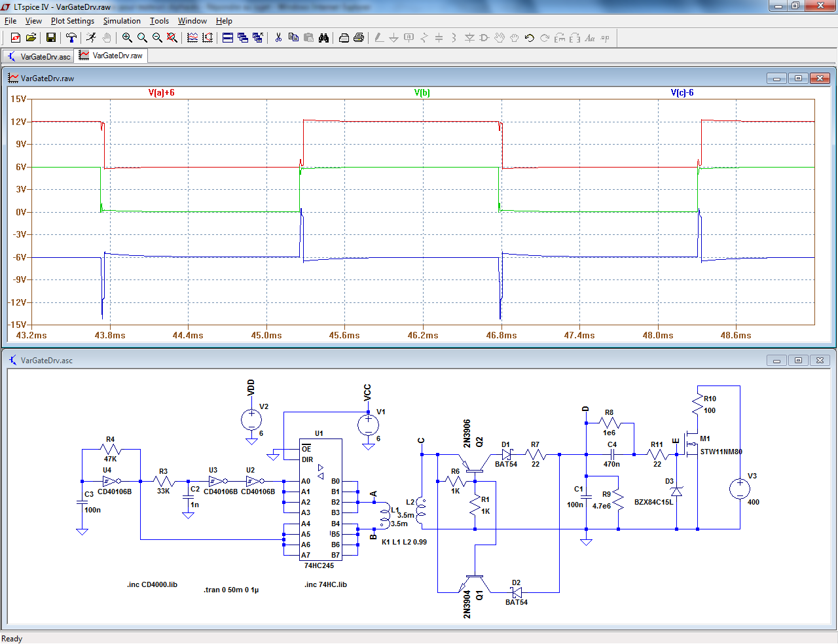Screen dimensions: 838x644
Task: Select the VarGateDrv.raw tab
Action: 111,56
